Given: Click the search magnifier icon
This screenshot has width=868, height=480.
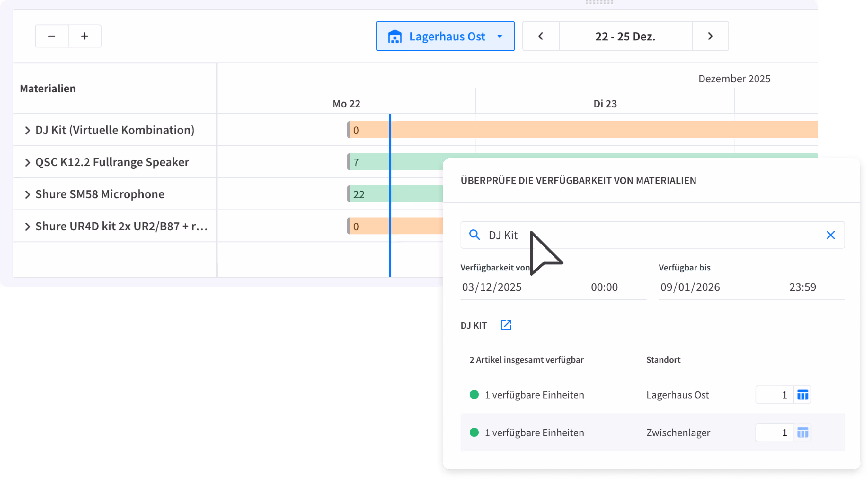Looking at the screenshot, I should pos(474,235).
